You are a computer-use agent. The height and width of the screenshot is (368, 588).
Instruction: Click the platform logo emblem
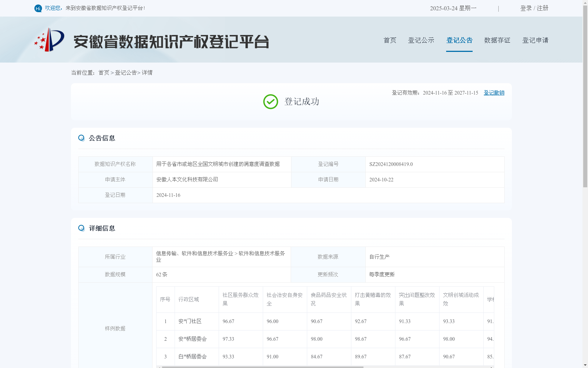(49, 40)
